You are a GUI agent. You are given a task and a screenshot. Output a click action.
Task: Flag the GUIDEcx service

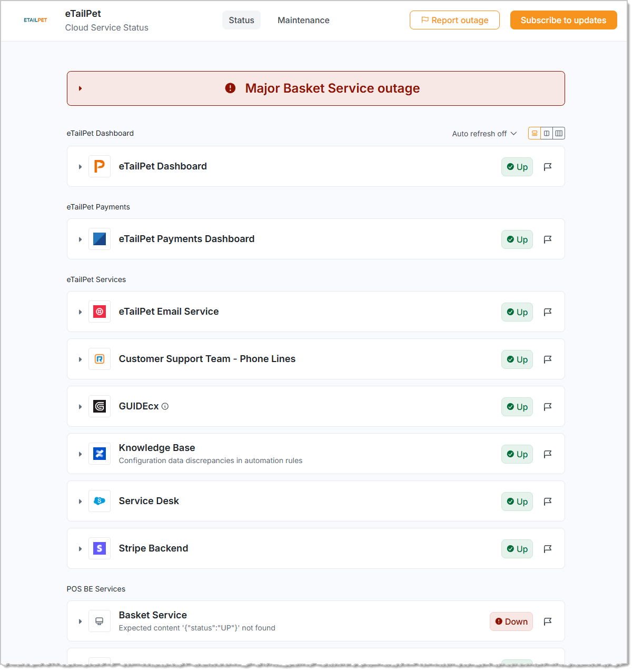coord(548,407)
